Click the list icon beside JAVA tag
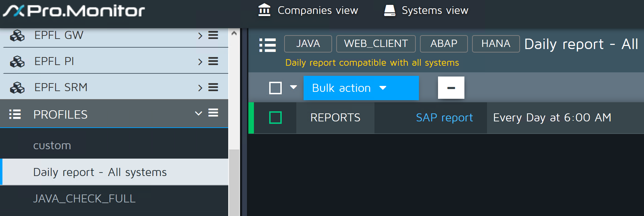The width and height of the screenshot is (644, 216). tap(267, 45)
